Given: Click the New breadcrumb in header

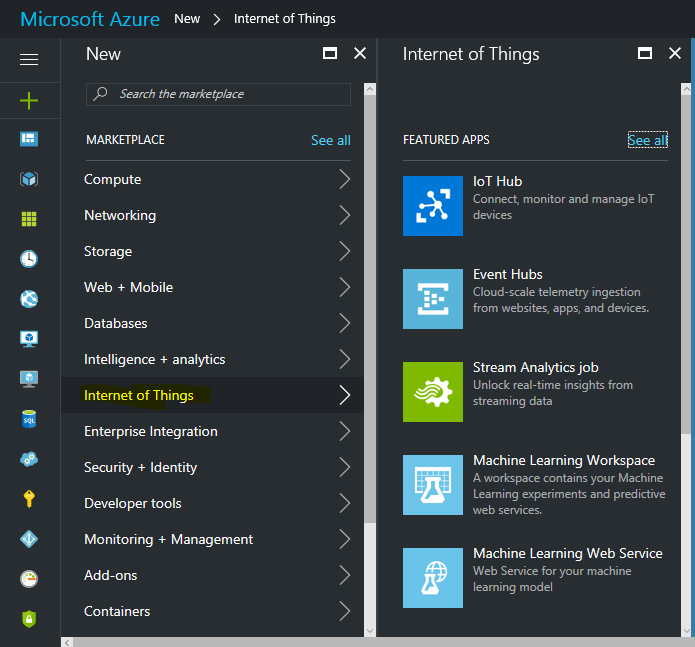Looking at the screenshot, I should (187, 19).
